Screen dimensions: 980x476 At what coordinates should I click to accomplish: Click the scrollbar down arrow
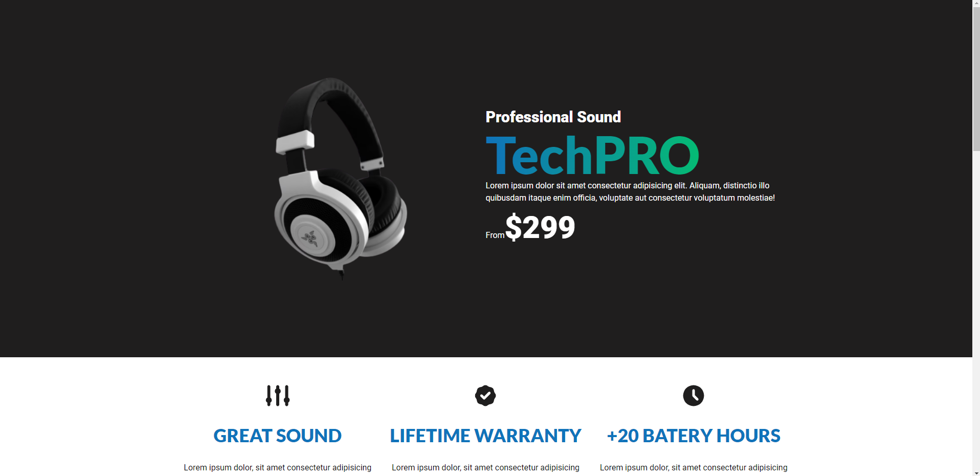coord(976,472)
